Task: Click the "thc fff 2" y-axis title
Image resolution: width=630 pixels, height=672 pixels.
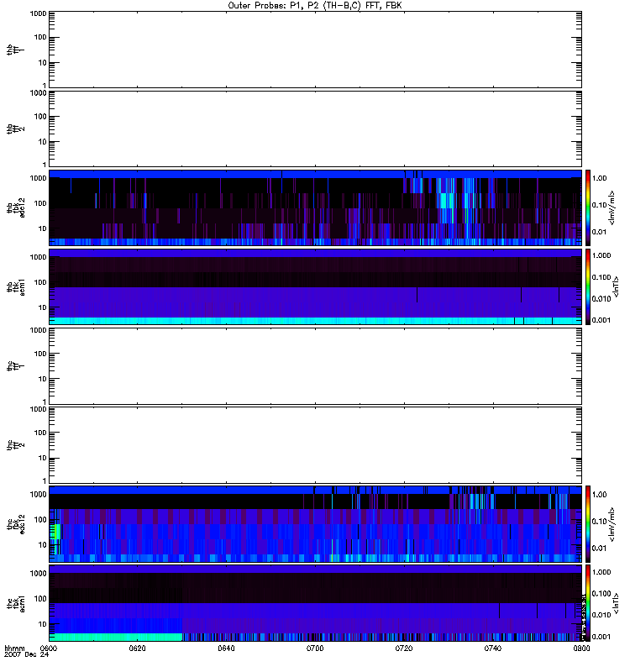Action: tap(16, 445)
